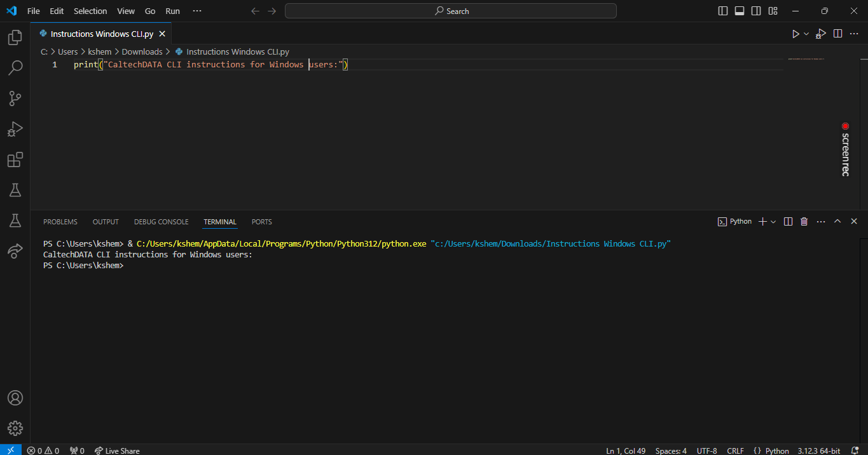
Task: Create a new terminal with plus icon
Action: [x=763, y=221]
